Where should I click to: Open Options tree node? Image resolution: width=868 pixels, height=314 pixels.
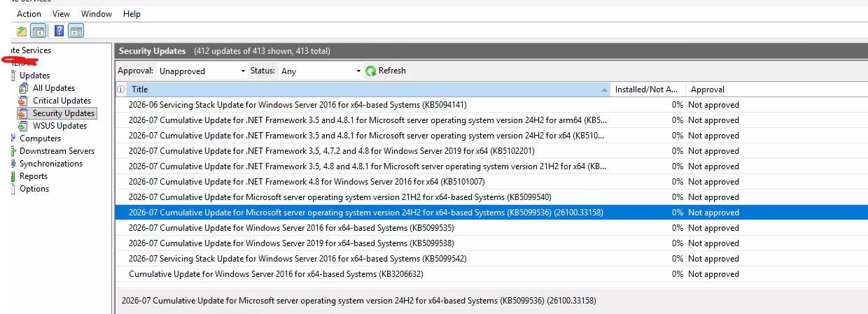[x=34, y=189]
